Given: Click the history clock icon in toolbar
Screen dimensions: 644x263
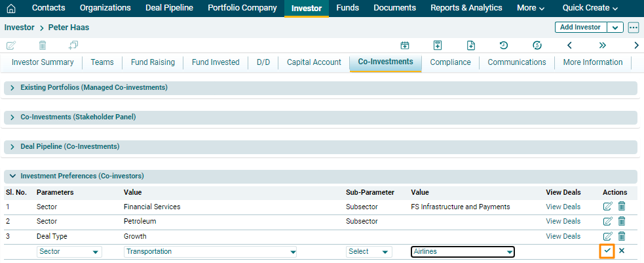Looking at the screenshot, I should (x=503, y=45).
